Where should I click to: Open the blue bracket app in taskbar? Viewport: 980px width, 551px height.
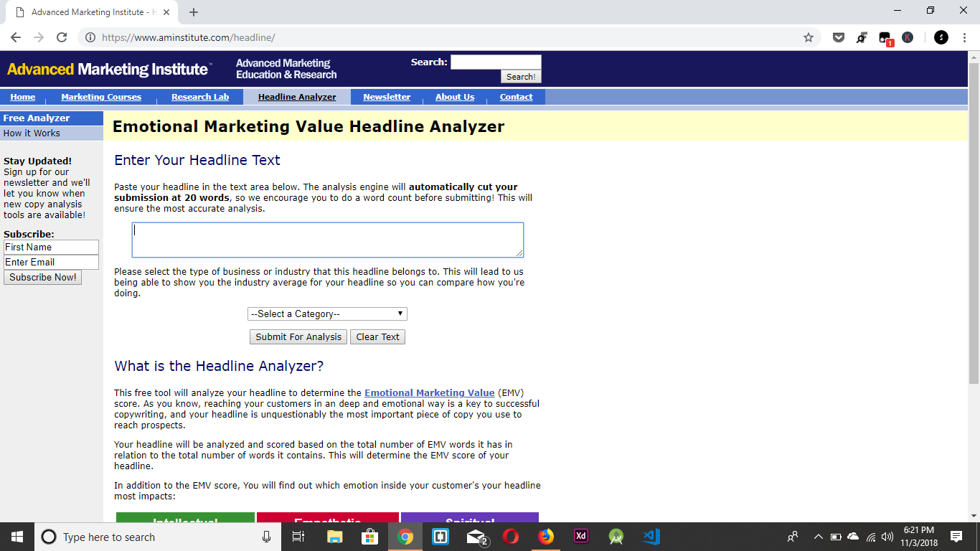(440, 537)
